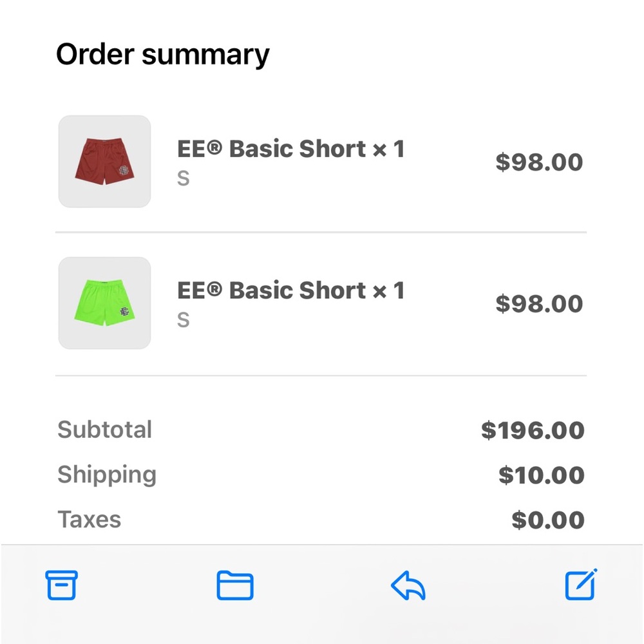
Task: Tap size S under the red shorts item
Action: (184, 178)
